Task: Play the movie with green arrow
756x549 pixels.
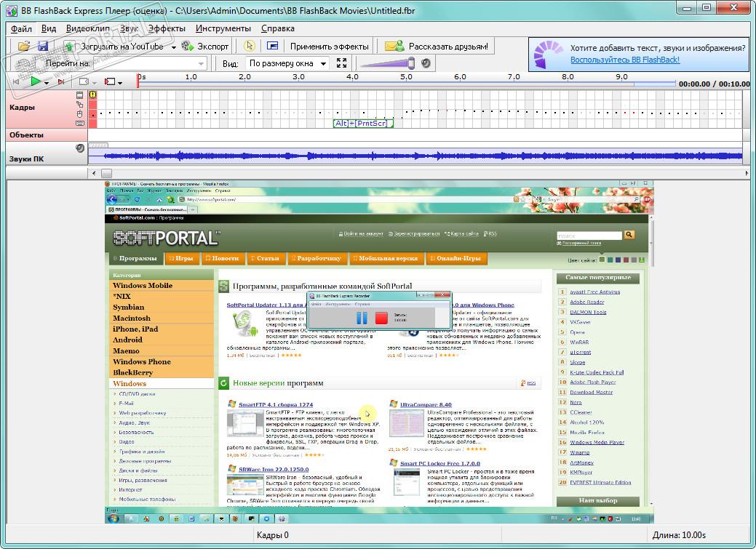Action: [x=35, y=81]
